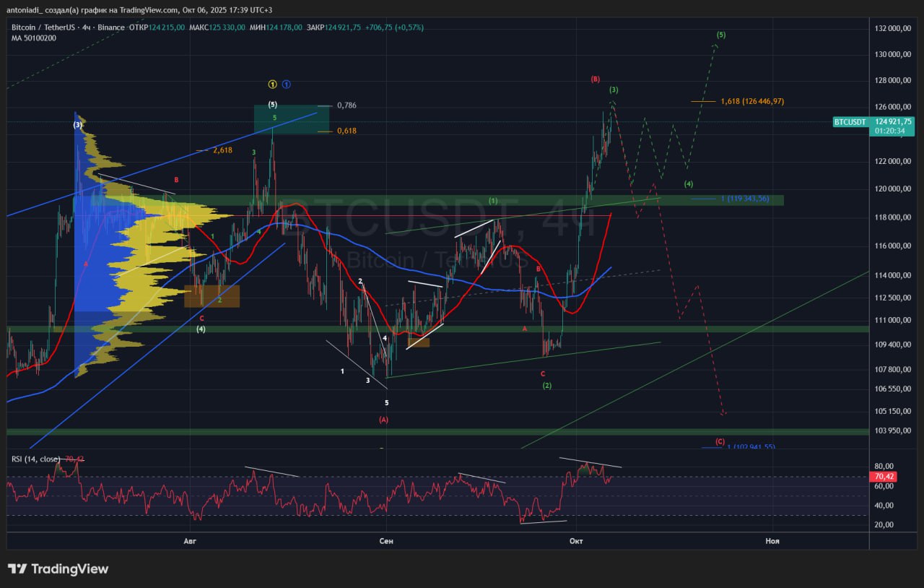This screenshot has height=588, width=924.
Task: Click the red (C) wave target label
Action: tap(720, 441)
